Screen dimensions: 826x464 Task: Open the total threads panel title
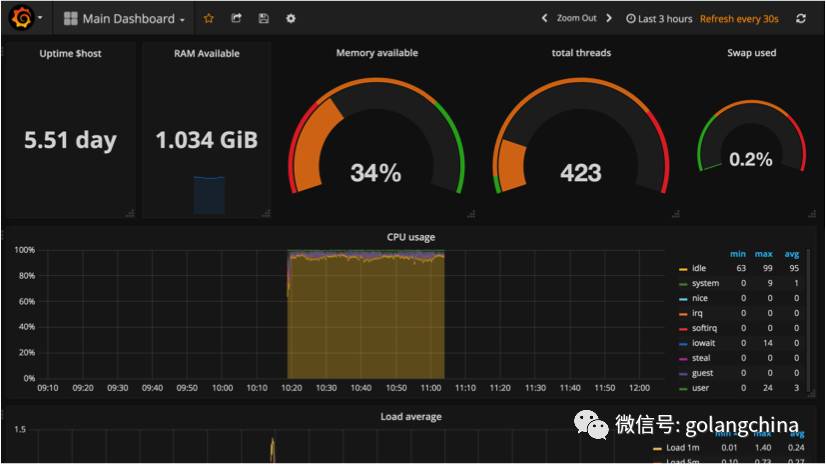[x=581, y=53]
